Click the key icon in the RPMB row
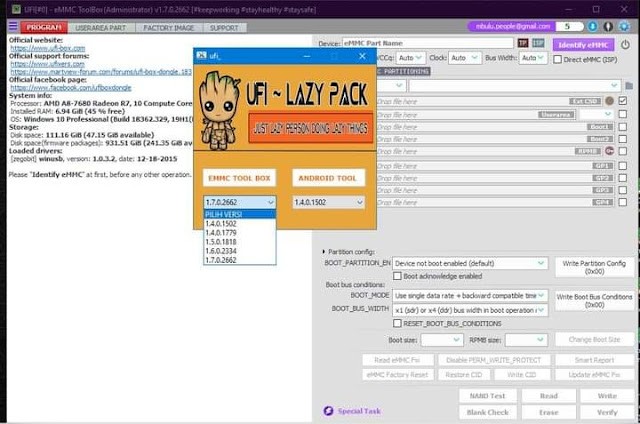This screenshot has height=424, width=640. pos(609,151)
